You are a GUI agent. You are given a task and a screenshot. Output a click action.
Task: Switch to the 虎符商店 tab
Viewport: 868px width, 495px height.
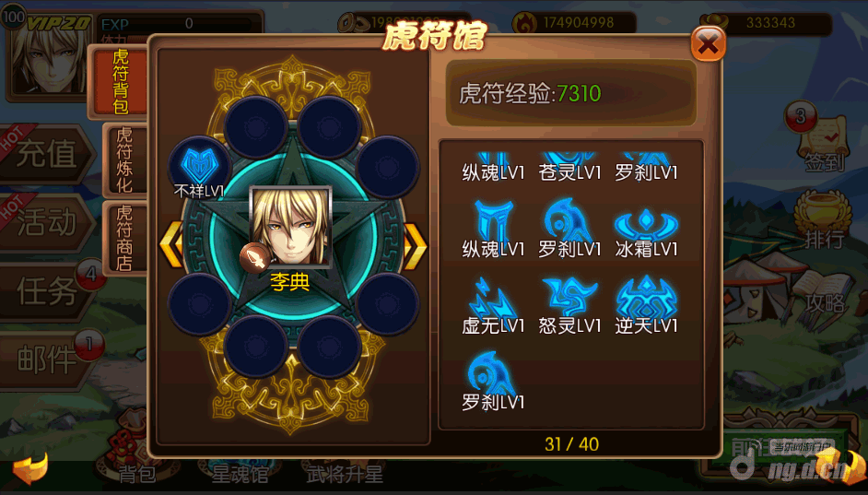[124, 238]
